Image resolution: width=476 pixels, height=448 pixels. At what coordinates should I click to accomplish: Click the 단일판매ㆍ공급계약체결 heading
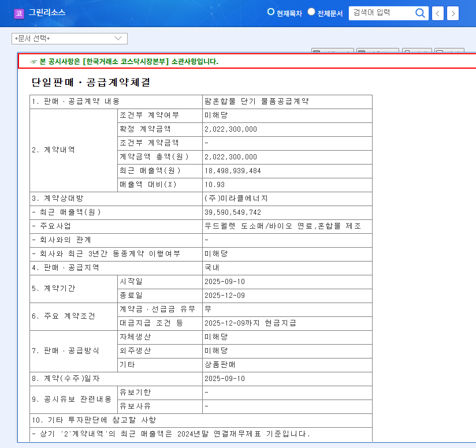(91, 83)
